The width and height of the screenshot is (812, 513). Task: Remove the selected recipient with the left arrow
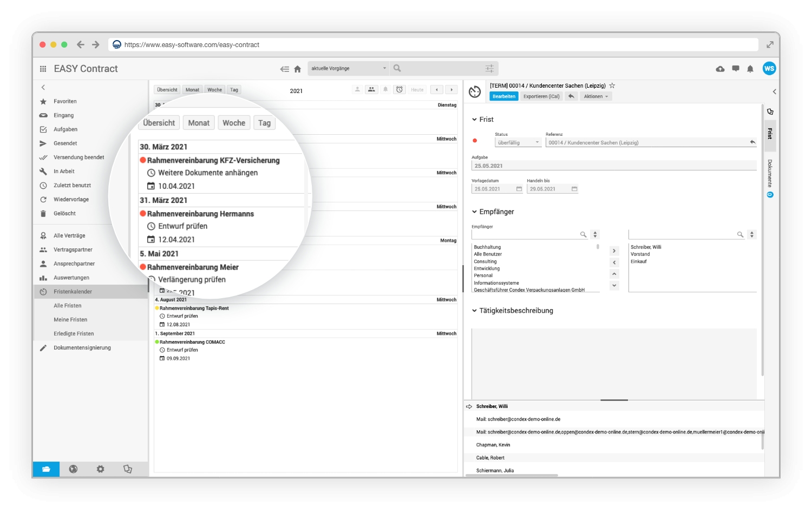tap(614, 262)
